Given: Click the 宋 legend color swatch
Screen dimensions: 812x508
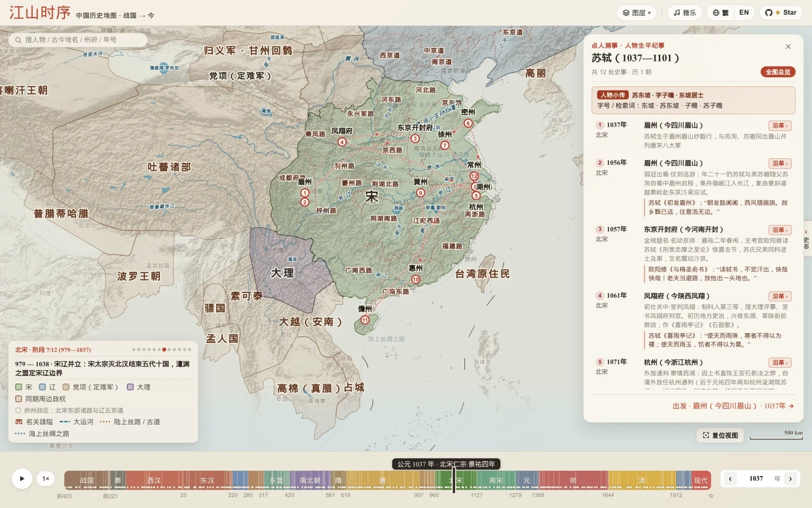Looking at the screenshot, I should point(19,387).
